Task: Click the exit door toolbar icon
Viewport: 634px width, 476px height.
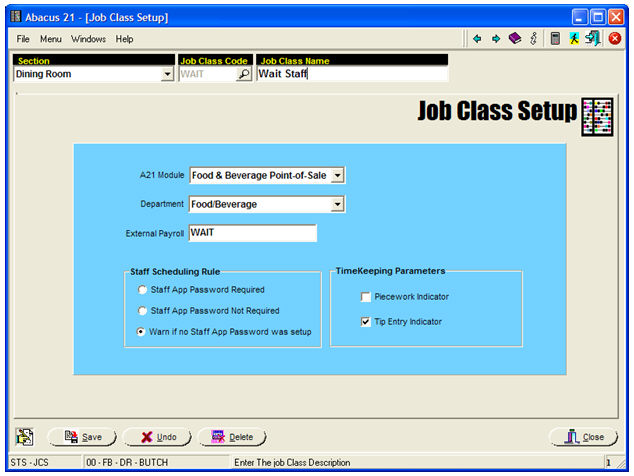Action: pos(593,39)
